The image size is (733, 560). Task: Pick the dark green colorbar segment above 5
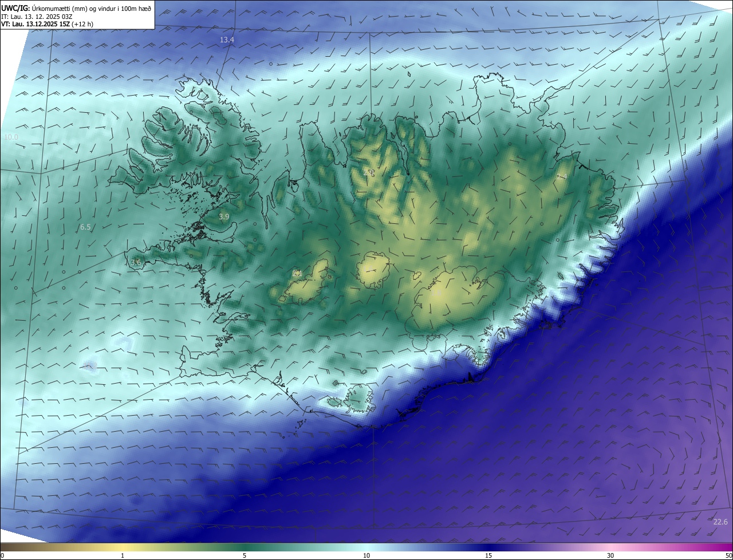[x=245, y=547]
